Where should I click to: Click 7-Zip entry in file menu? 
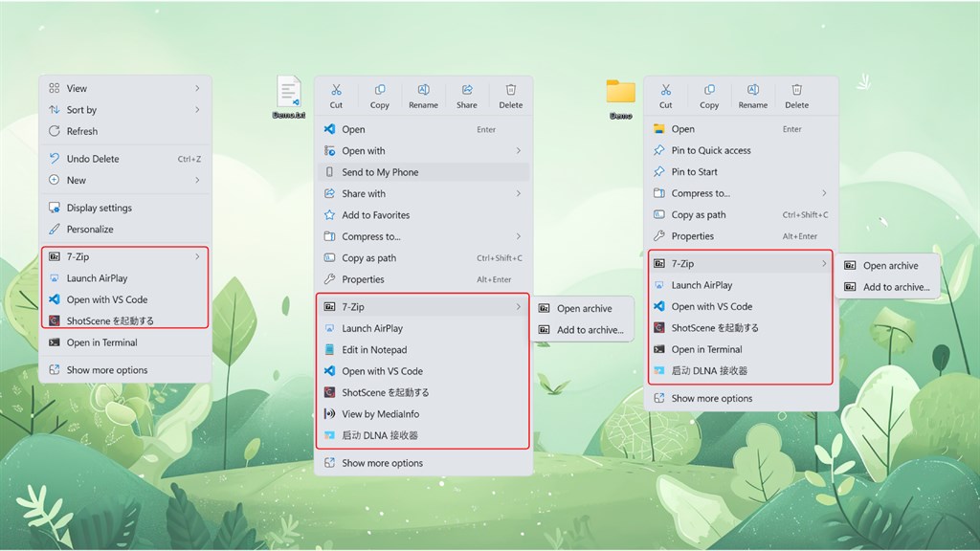pos(423,307)
